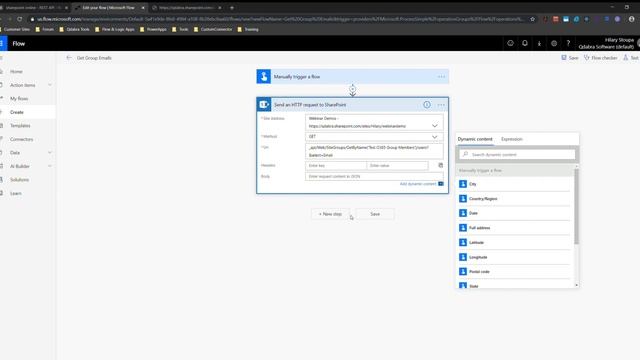The width and height of the screenshot is (640, 360).
Task: Show info for SharePoint HTTP action
Action: point(427,105)
